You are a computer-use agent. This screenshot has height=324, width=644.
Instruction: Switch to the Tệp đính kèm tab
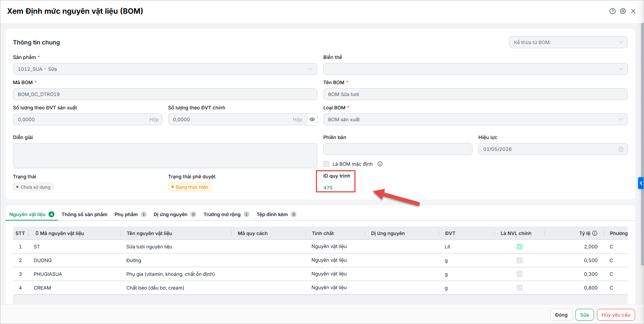point(276,214)
